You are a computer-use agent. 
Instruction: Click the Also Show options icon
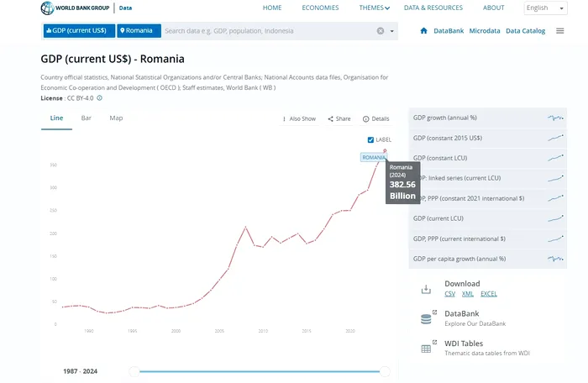click(x=285, y=119)
